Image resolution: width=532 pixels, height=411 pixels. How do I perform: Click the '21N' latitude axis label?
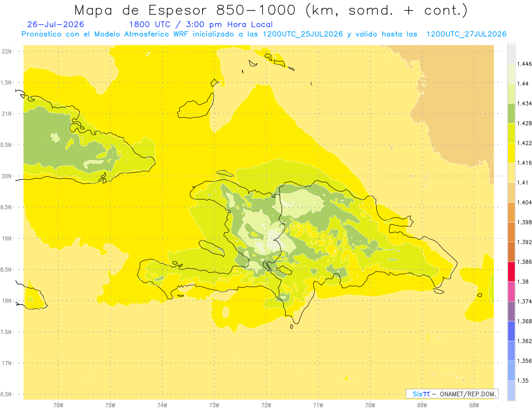[x=7, y=114]
